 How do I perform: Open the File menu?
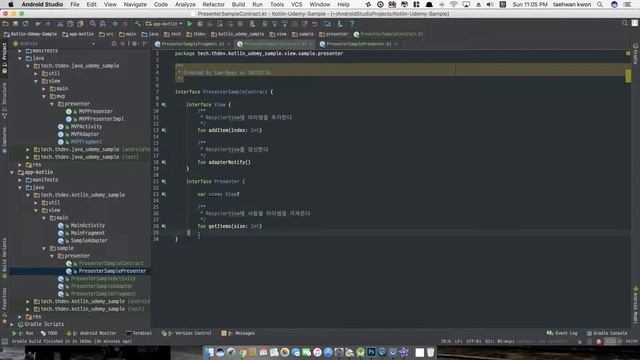[x=75, y=4]
